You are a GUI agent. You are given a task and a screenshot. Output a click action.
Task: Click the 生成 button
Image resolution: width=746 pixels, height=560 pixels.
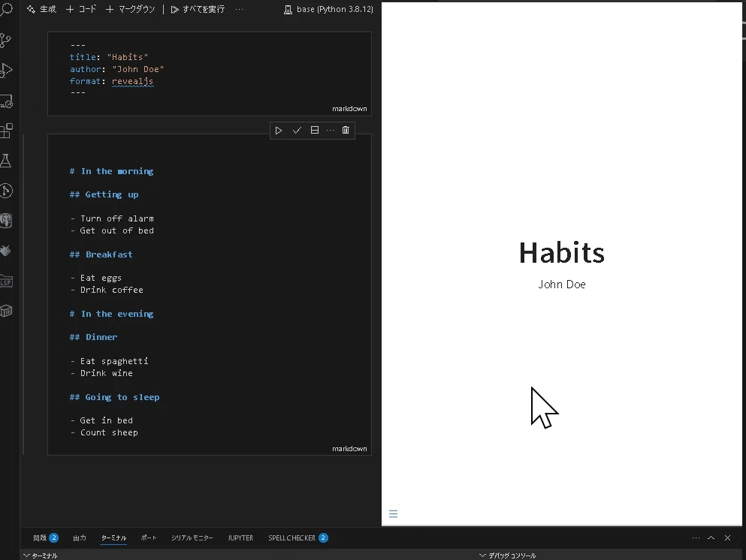click(41, 9)
